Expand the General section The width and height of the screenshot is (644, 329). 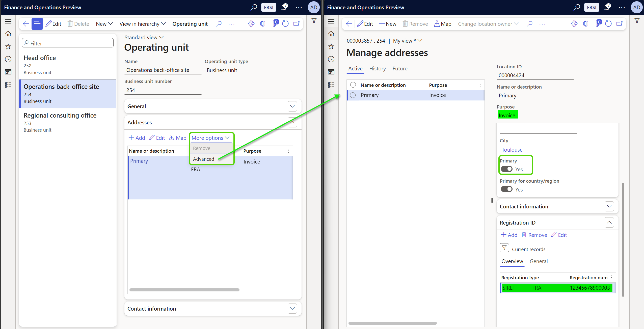[x=292, y=106]
